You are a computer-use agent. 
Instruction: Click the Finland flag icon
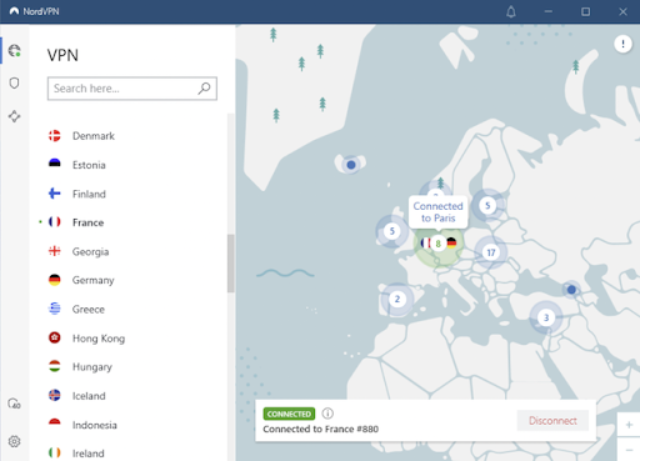54,193
